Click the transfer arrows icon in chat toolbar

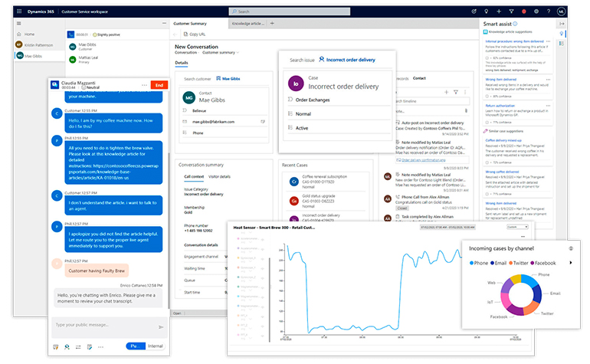click(x=78, y=347)
